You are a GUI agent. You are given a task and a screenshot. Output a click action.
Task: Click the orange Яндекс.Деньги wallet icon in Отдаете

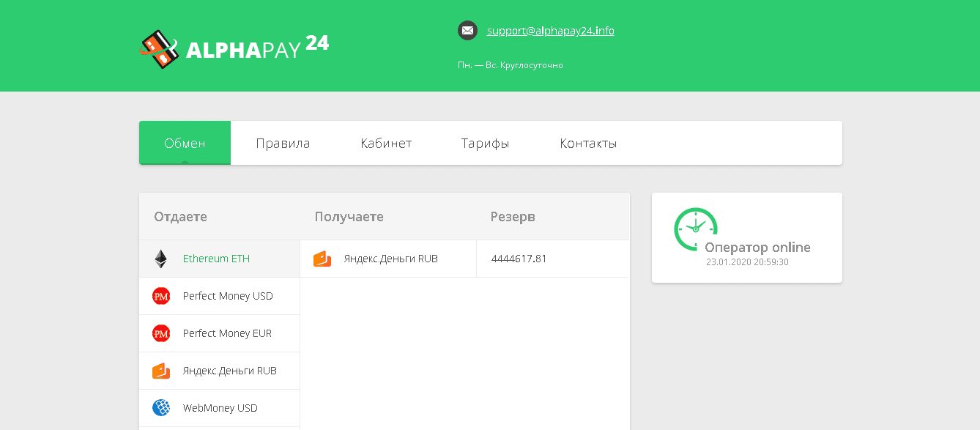click(160, 371)
